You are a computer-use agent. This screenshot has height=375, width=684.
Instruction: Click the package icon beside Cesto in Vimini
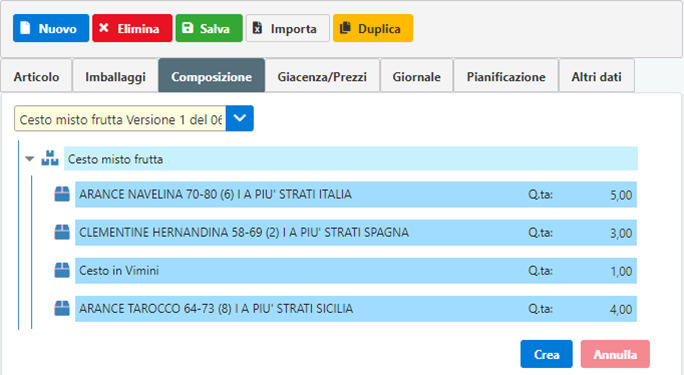point(62,270)
